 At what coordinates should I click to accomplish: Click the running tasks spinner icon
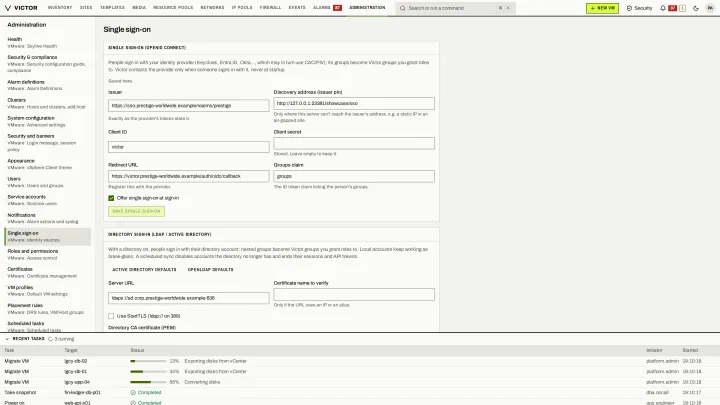[51, 339]
